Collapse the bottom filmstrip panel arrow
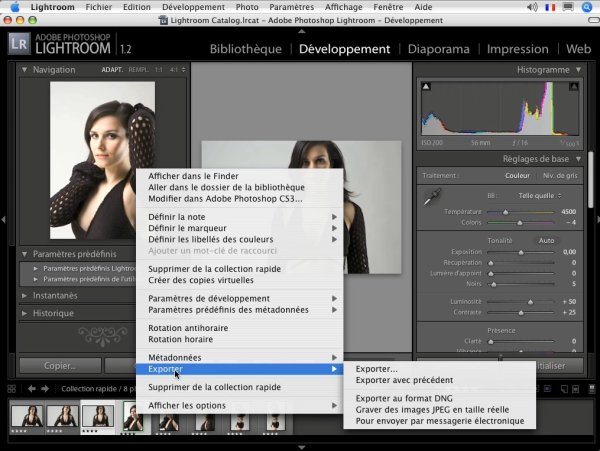This screenshot has height=451, width=600. pyautogui.click(x=302, y=447)
